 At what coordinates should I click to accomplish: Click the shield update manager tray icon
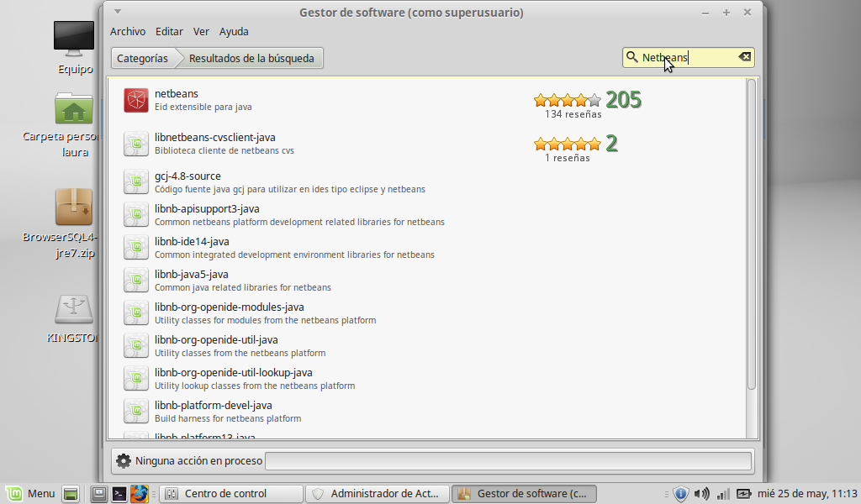tap(681, 494)
